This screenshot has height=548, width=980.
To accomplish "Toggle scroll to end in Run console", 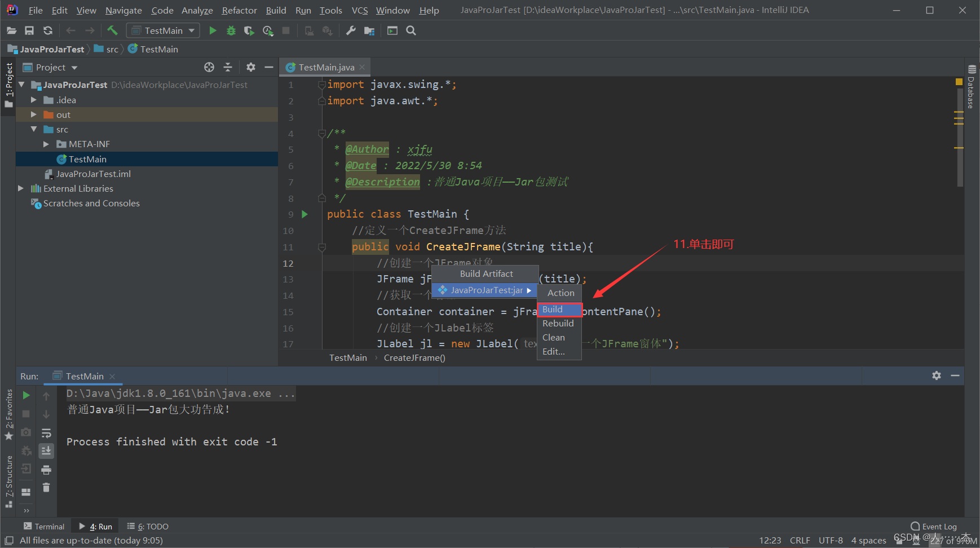I will [46, 450].
